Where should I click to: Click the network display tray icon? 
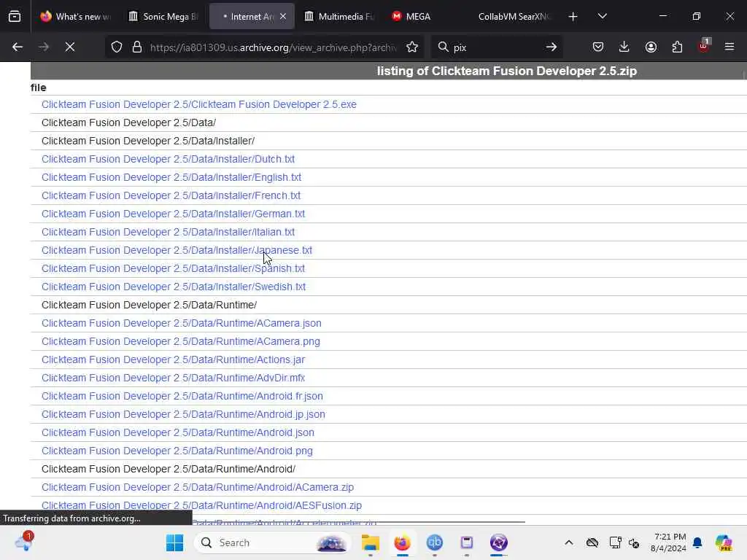[x=615, y=542]
